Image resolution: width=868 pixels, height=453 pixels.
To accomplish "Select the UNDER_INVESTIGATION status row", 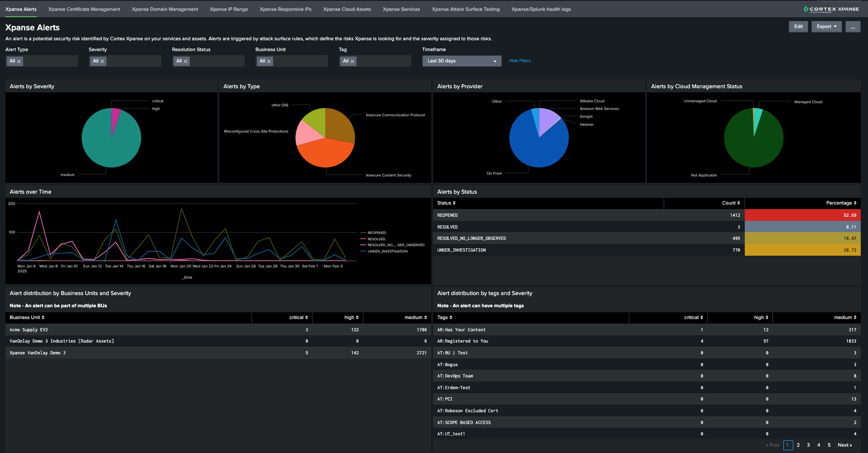I will 646,250.
